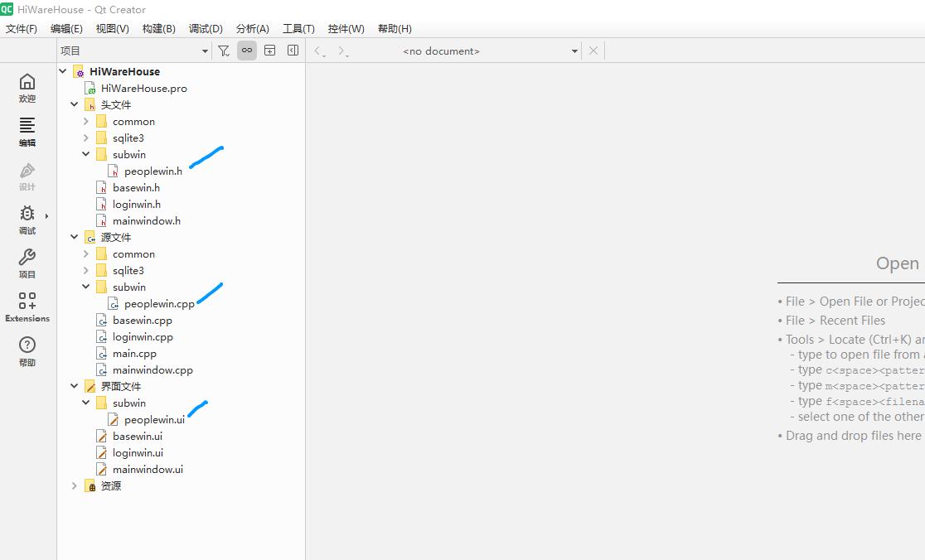The height and width of the screenshot is (560, 925).
Task: Open the Design mode
Action: click(27, 176)
